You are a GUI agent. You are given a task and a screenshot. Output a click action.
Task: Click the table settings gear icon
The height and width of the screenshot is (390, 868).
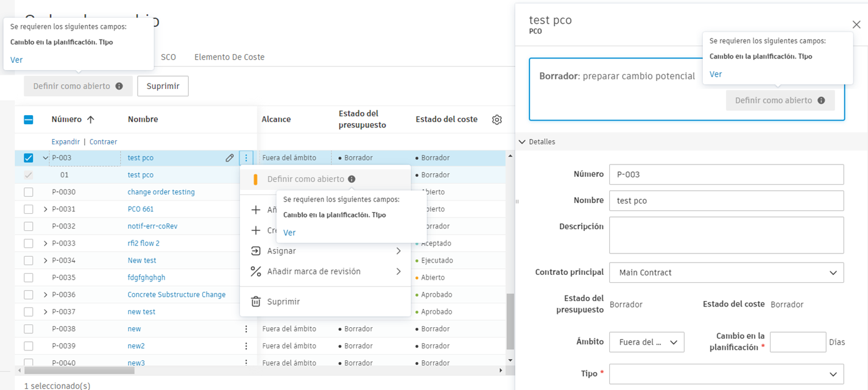pyautogui.click(x=496, y=120)
